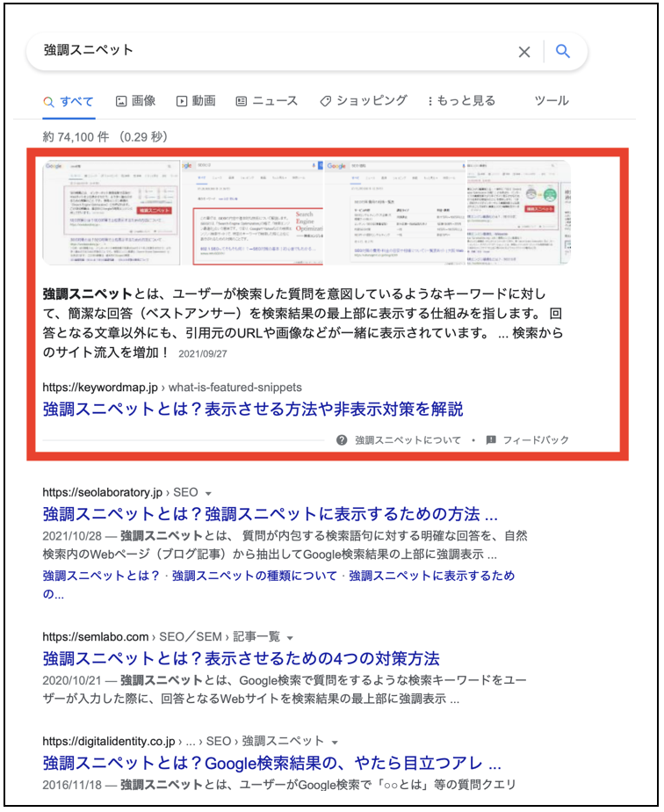Switch to the 動画 videos tab
Image resolution: width=664 pixels, height=812 pixels.
(x=195, y=101)
